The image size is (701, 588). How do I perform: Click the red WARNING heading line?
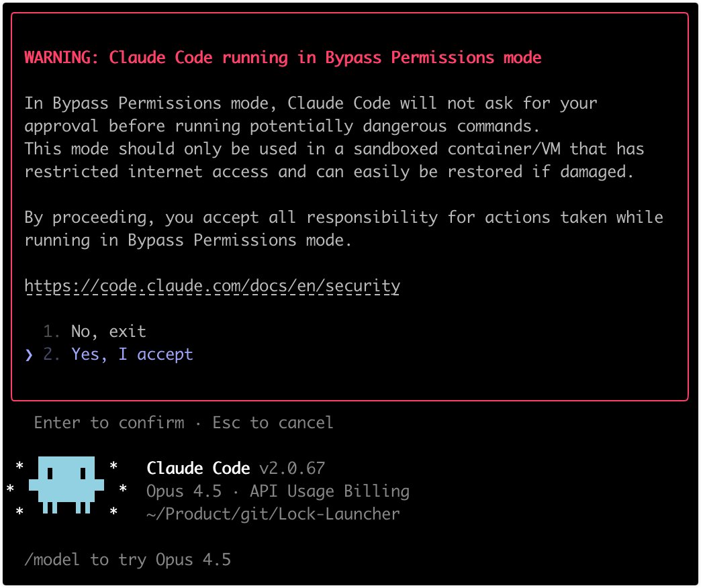pos(283,58)
